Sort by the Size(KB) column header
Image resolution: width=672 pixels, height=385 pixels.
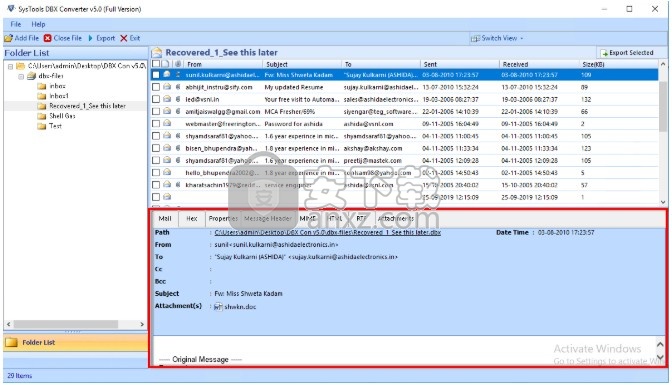point(618,64)
